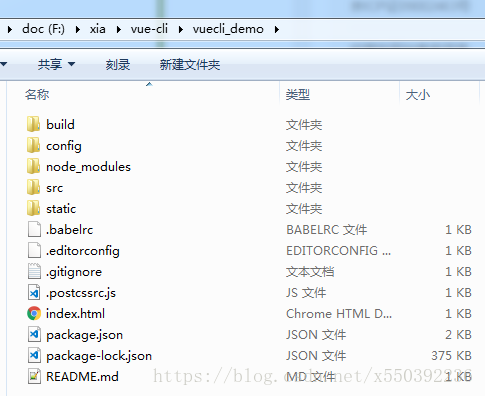Click the package-lock.json VS Code icon
Screen dimensions: 485x396
(x=34, y=355)
